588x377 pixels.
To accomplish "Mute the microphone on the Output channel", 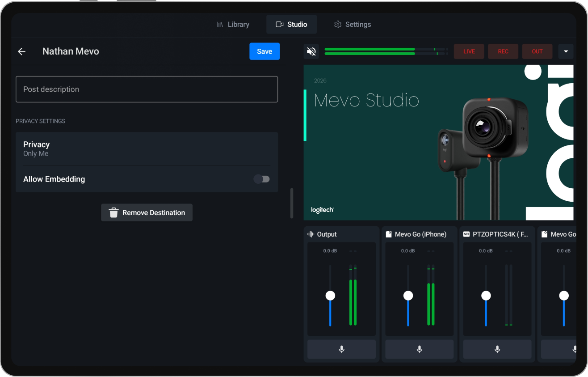I will point(341,349).
